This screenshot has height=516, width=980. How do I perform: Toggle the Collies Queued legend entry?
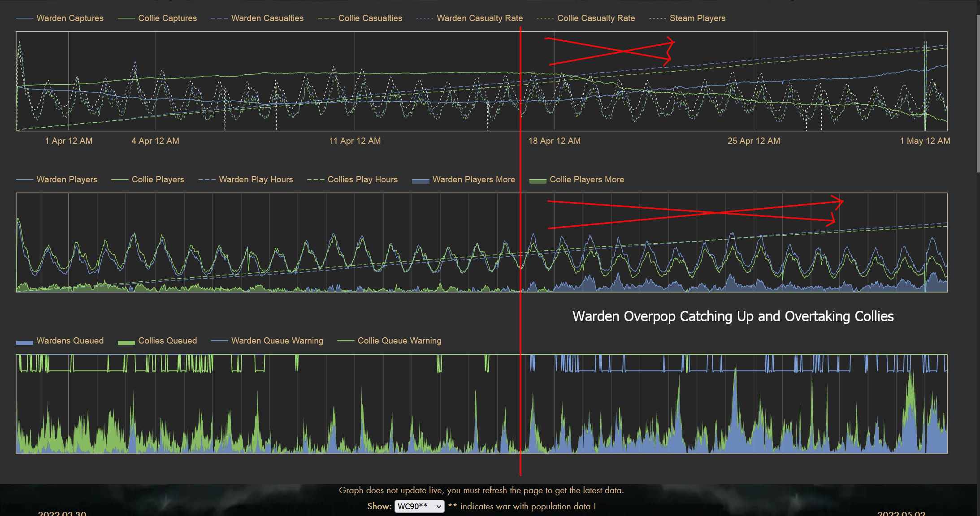coord(167,341)
